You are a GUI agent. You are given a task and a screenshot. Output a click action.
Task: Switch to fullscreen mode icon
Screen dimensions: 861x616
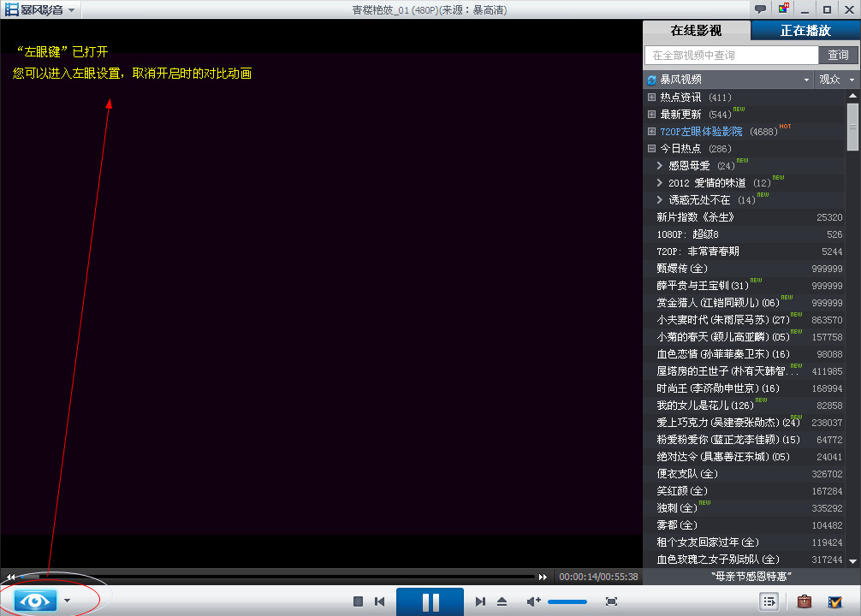(x=611, y=601)
